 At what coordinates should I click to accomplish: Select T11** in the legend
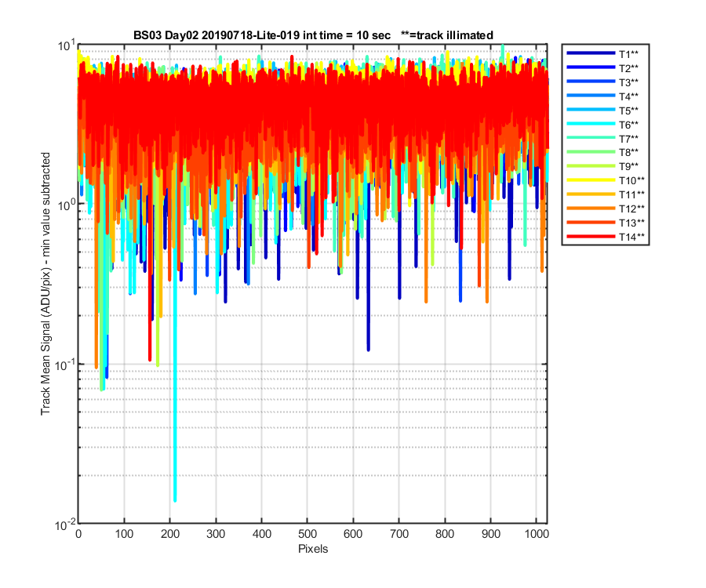(606, 194)
